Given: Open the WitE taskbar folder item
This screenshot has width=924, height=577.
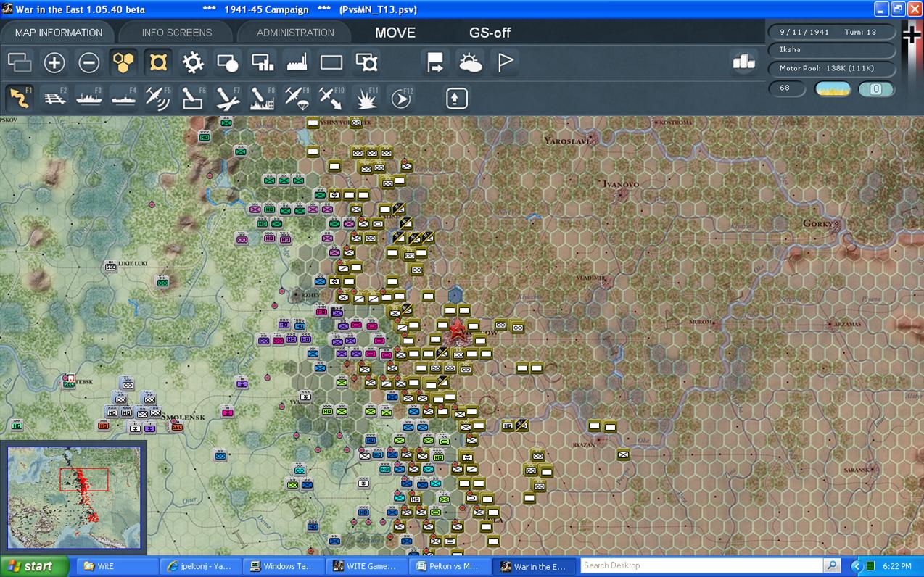Looking at the screenshot, I should coord(116,566).
